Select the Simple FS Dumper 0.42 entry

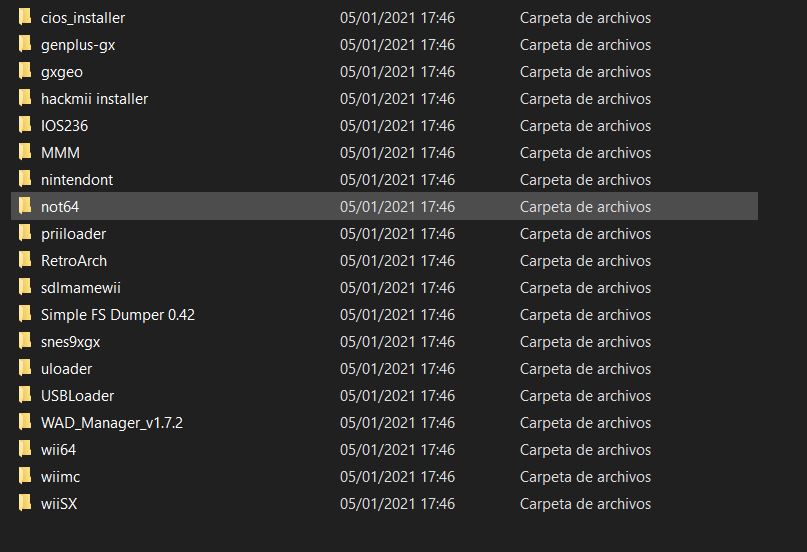coord(117,315)
